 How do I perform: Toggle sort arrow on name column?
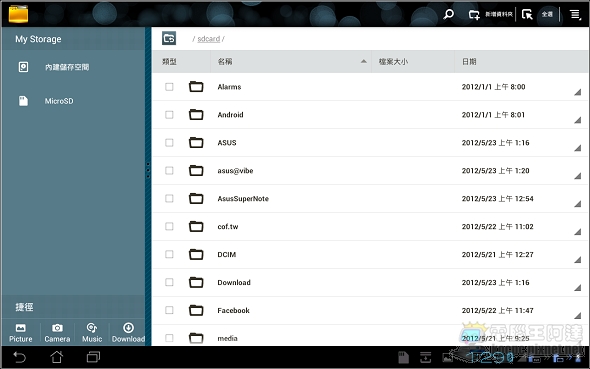point(363,61)
